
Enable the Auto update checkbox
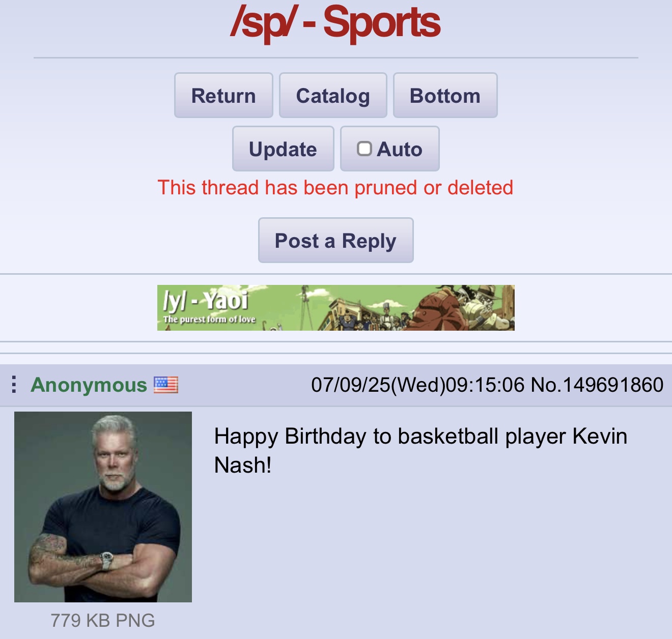pyautogui.click(x=364, y=149)
